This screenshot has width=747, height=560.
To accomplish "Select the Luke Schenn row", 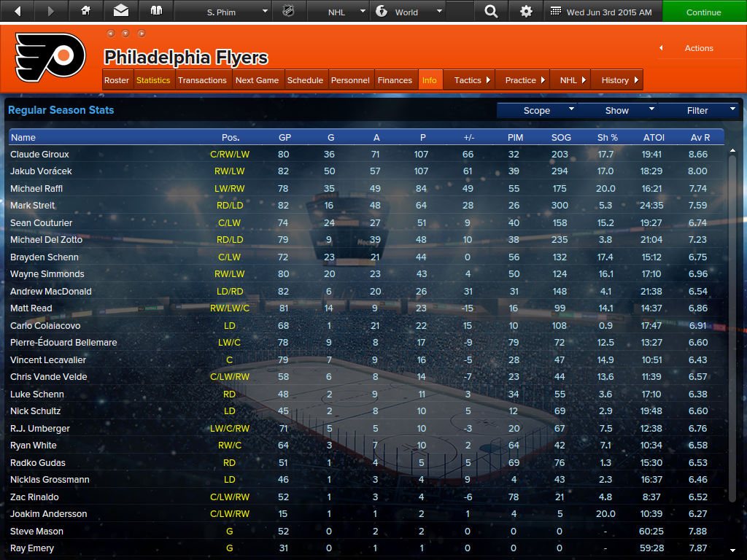I will (366, 394).
